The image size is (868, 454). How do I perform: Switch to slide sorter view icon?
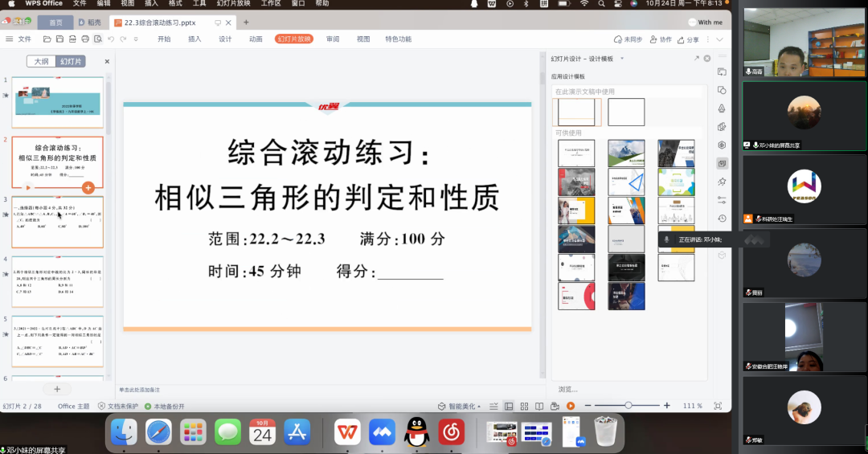[524, 407]
